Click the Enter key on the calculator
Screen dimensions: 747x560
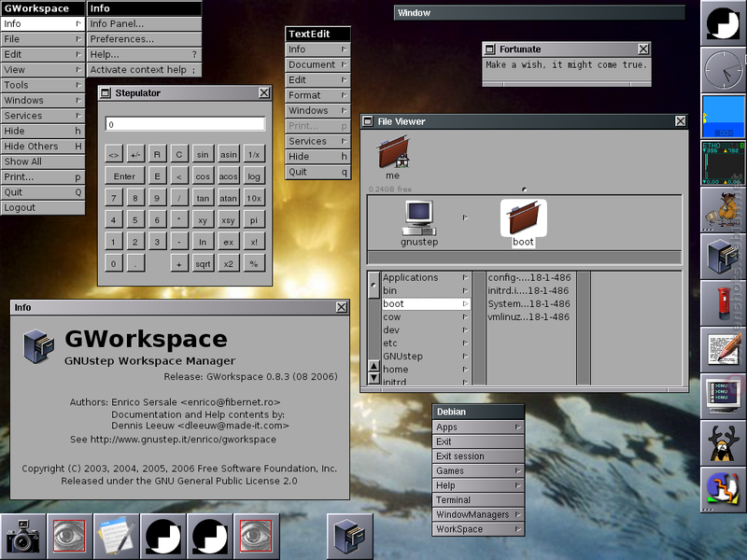click(124, 176)
